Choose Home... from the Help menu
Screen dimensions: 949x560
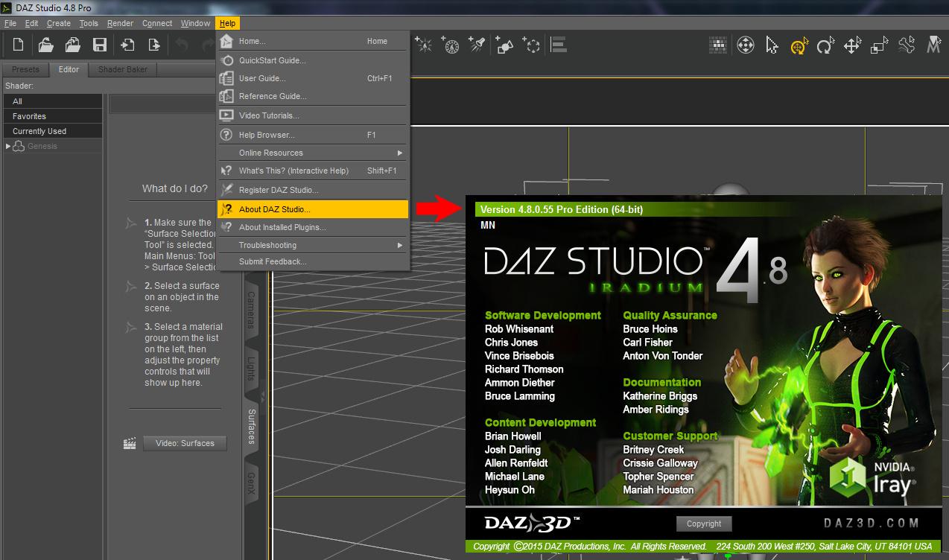click(x=313, y=41)
